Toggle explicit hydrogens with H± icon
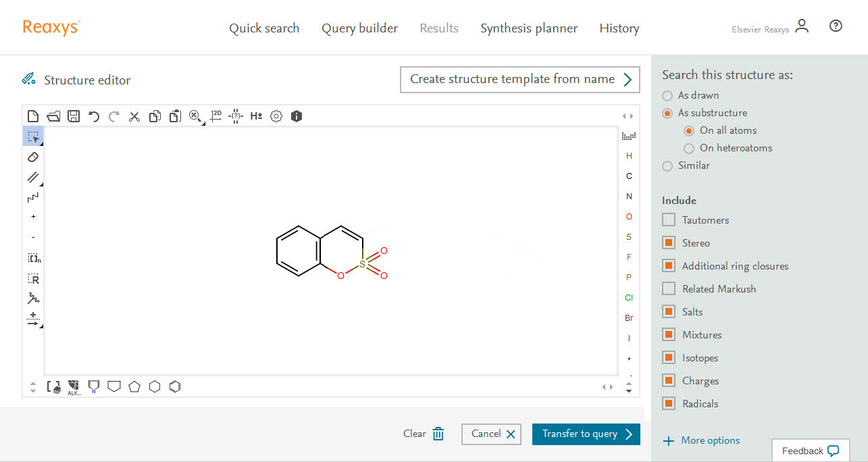 256,116
